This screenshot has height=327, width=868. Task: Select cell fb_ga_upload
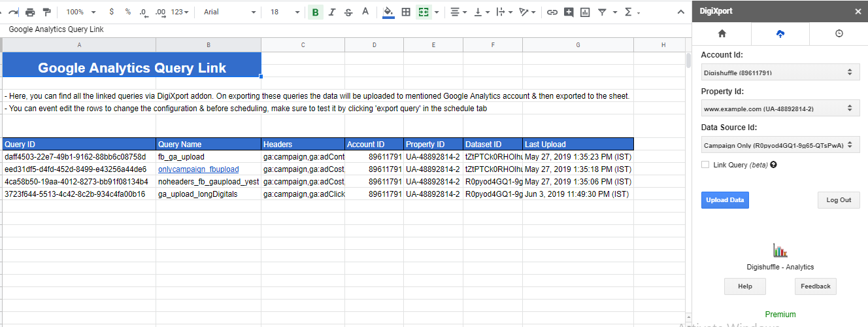(x=209, y=157)
